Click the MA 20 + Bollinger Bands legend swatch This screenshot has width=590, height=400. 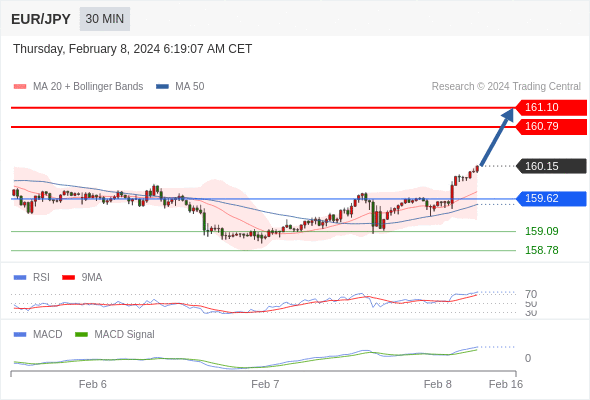[20, 87]
